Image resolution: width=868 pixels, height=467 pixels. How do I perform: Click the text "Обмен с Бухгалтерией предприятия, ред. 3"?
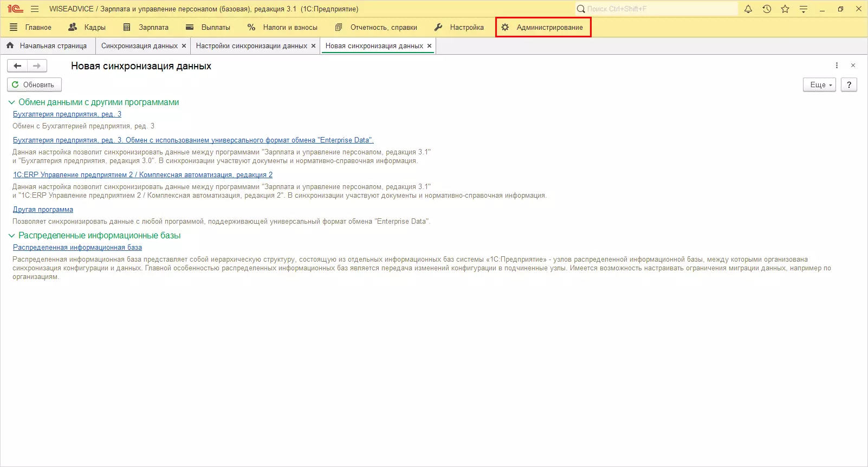tap(83, 126)
